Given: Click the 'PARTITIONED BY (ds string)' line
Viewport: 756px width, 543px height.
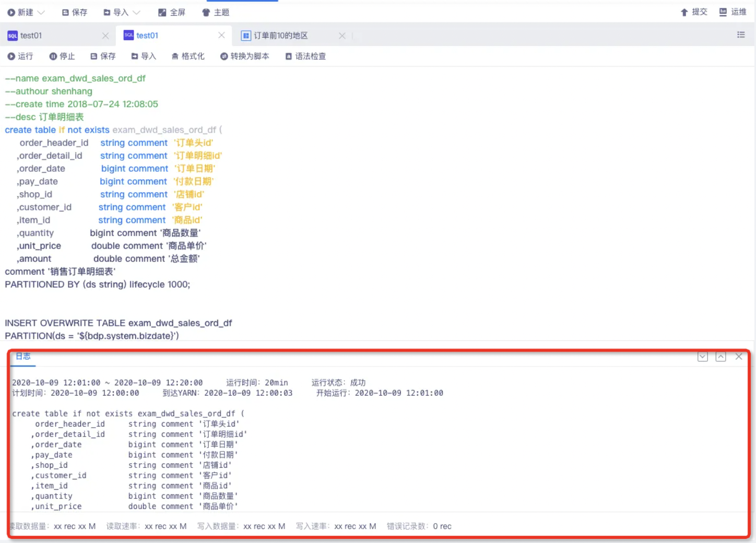Looking at the screenshot, I should click(x=98, y=285).
